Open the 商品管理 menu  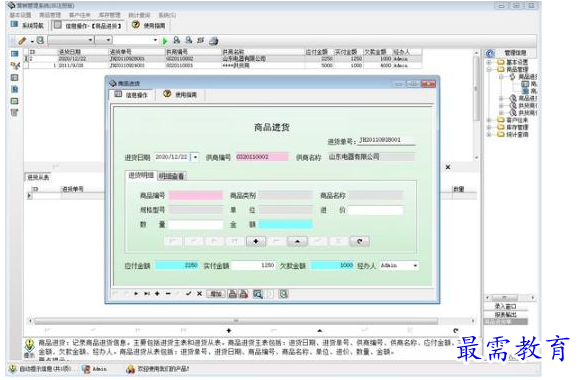(x=50, y=15)
